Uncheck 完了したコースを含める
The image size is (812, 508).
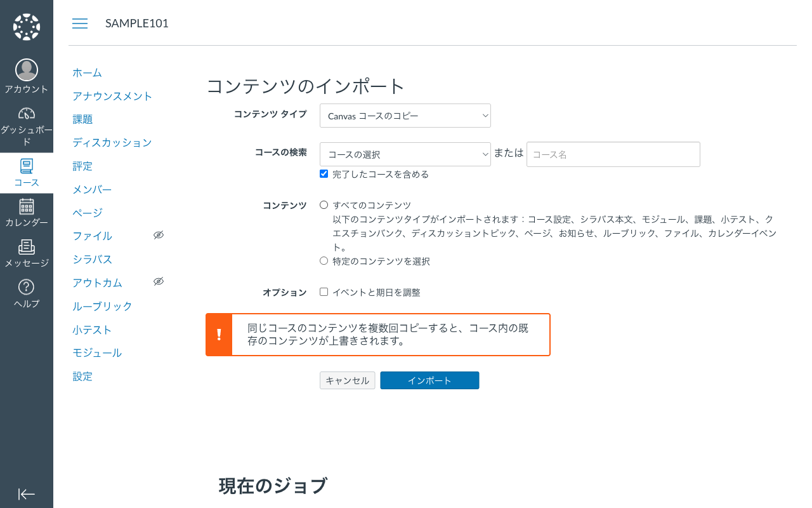point(324,173)
